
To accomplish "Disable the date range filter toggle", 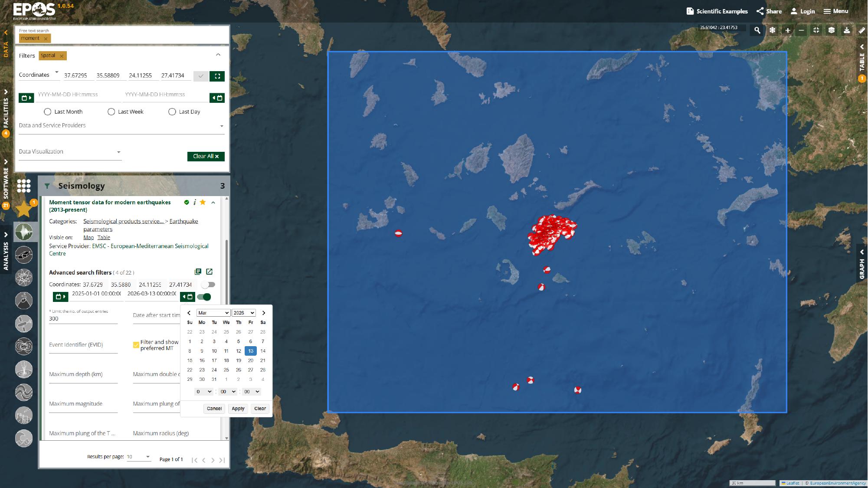I will (204, 297).
